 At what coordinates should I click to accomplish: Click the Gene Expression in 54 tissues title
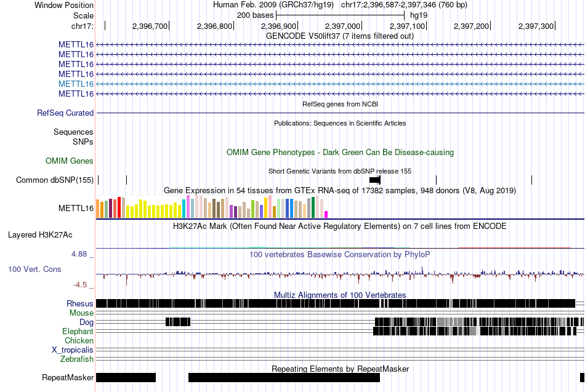point(340,191)
